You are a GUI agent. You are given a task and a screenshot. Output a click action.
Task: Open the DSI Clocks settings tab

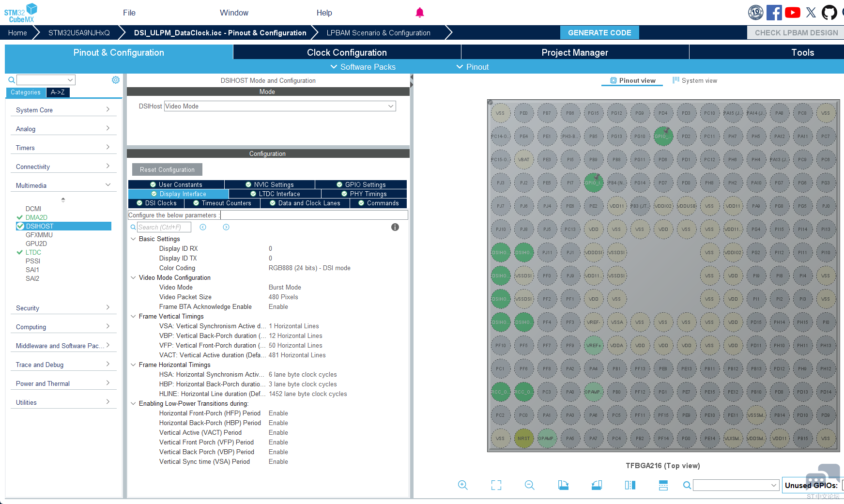point(156,203)
